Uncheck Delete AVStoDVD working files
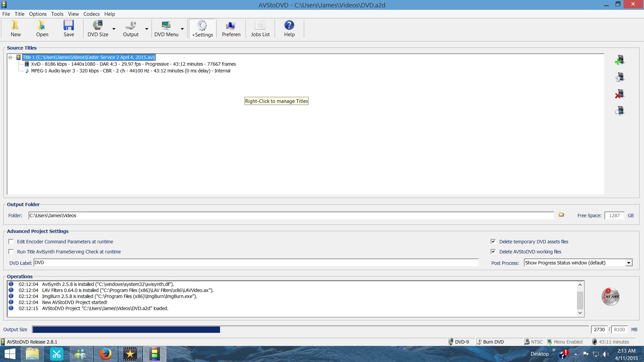 (x=493, y=252)
